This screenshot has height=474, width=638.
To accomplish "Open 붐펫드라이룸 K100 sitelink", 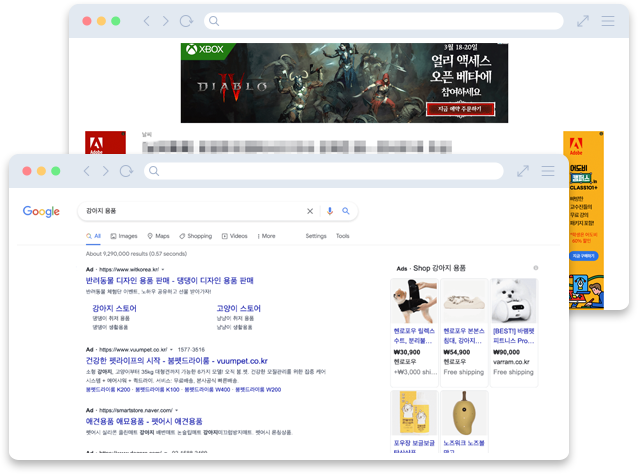I will tap(157, 390).
